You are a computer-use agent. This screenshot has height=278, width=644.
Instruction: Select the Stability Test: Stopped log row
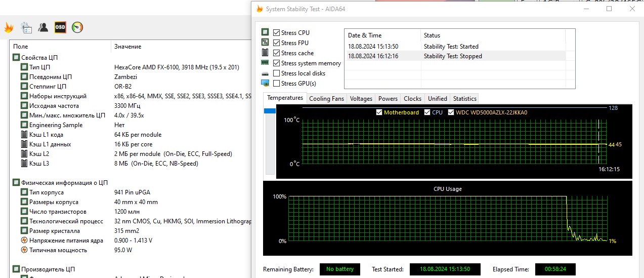pyautogui.click(x=455, y=56)
